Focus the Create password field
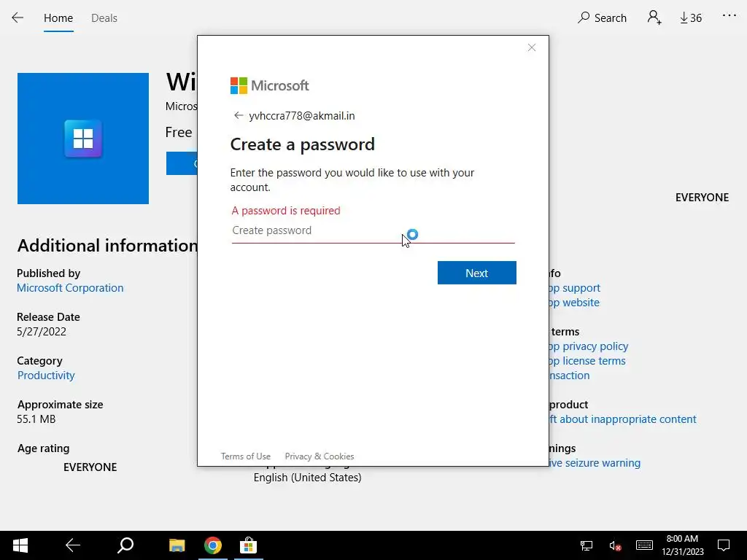Image resolution: width=747 pixels, height=560 pixels. click(x=373, y=231)
